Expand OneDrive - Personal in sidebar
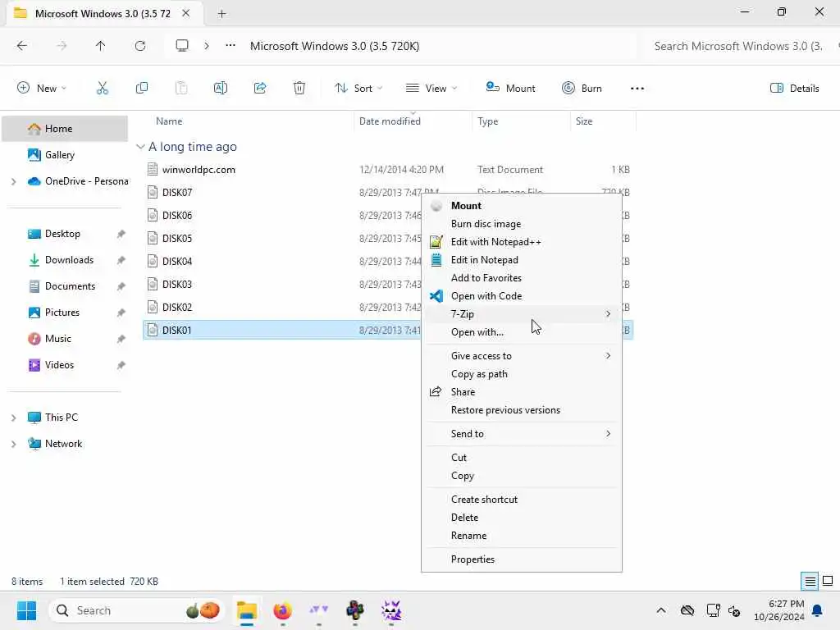Viewport: 840px width, 630px height. (x=13, y=181)
